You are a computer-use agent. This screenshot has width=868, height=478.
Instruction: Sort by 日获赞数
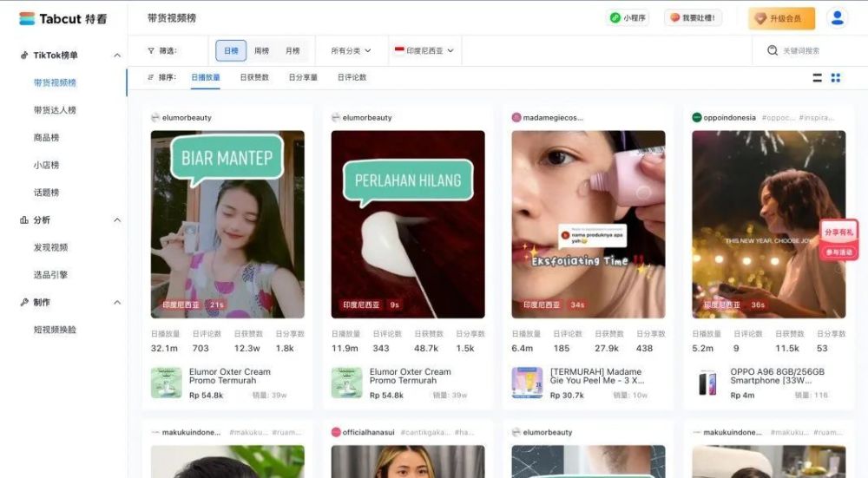pyautogui.click(x=254, y=77)
